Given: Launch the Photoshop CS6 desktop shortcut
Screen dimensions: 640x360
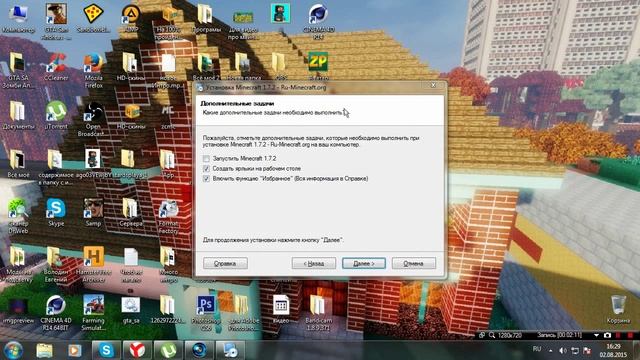Looking at the screenshot, I should click(206, 313).
